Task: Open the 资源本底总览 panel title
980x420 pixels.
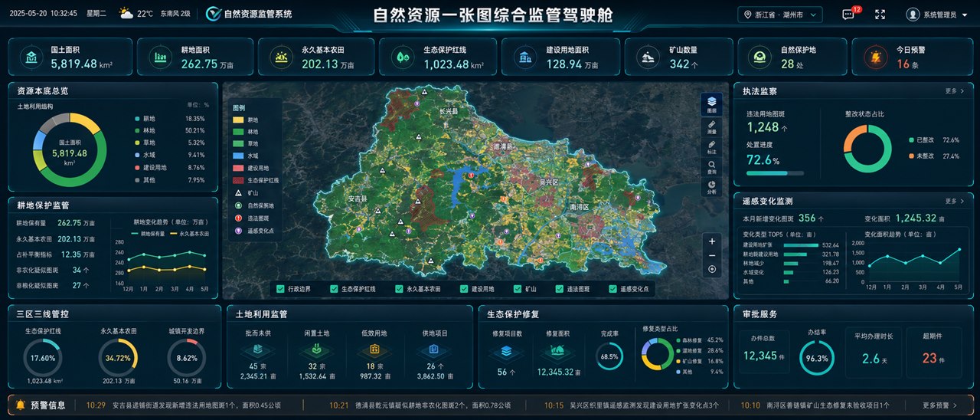Action: [x=41, y=90]
